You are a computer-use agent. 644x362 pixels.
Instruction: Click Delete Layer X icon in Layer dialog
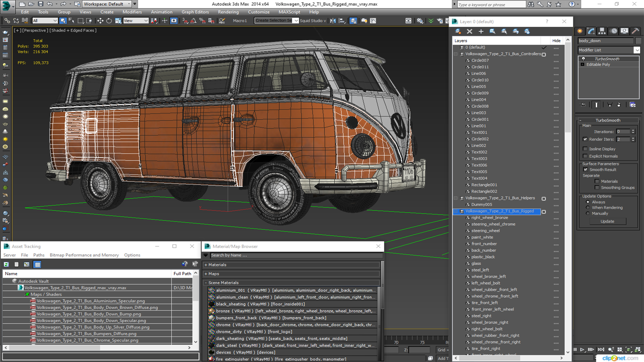coord(470,31)
